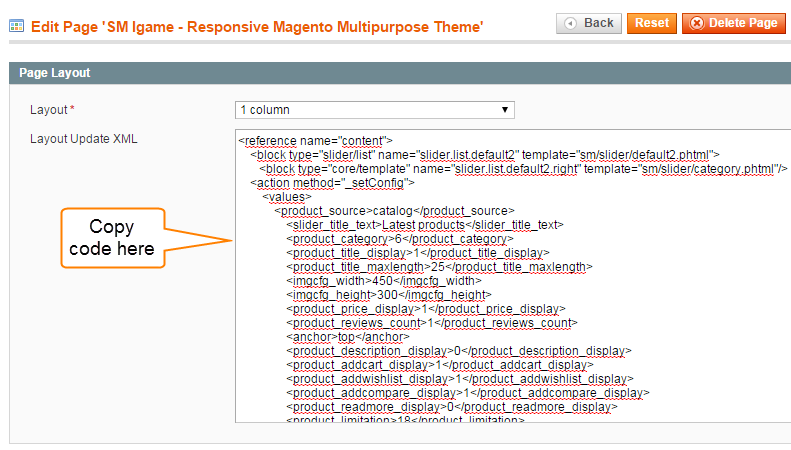The height and width of the screenshot is (450, 791).
Task: Click the anchor top line
Action: 348,337
